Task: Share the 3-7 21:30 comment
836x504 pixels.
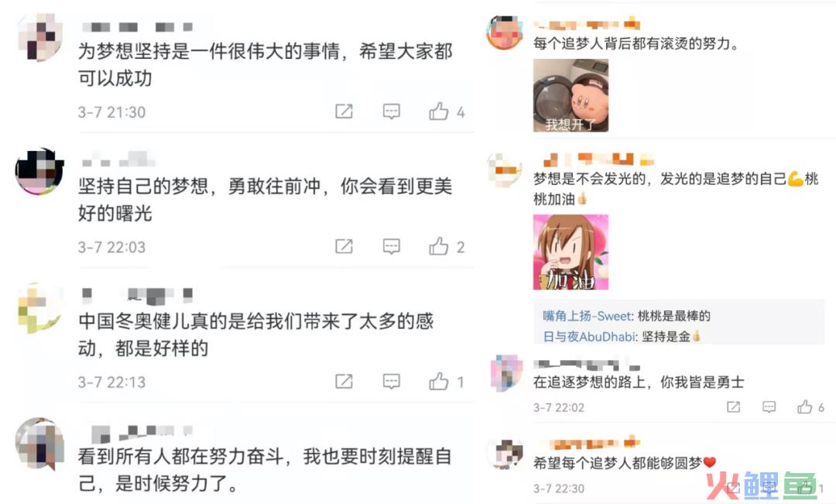Action: pos(344,111)
